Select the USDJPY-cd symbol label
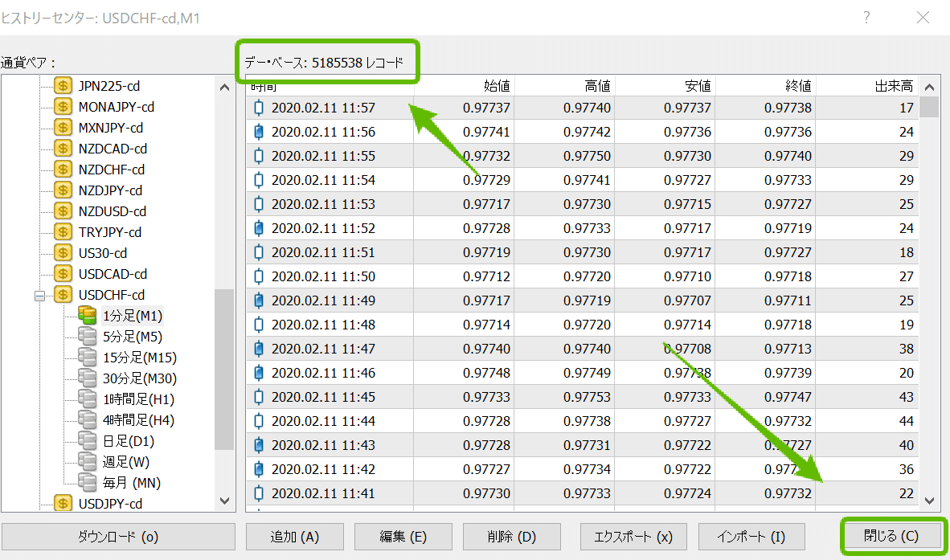Image resolution: width=950 pixels, height=560 pixels. click(110, 504)
